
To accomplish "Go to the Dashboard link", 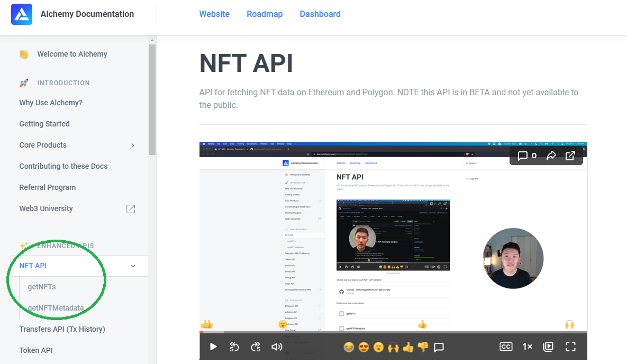I will tap(320, 14).
